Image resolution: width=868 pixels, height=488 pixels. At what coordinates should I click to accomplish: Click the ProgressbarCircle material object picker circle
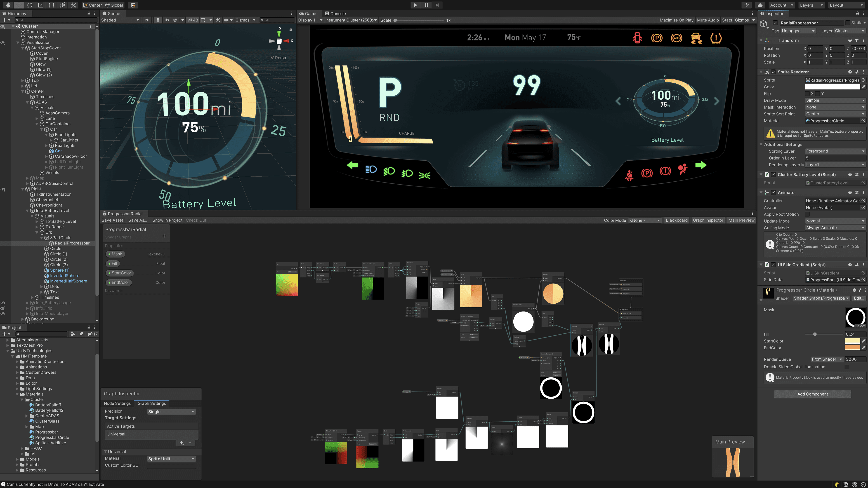(863, 121)
